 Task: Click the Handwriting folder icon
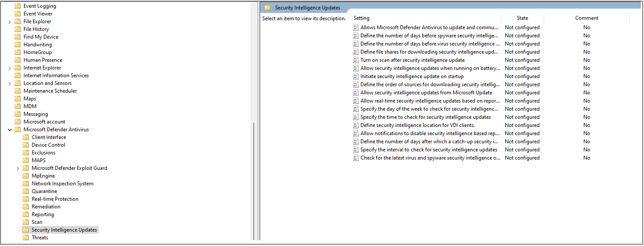click(18, 45)
